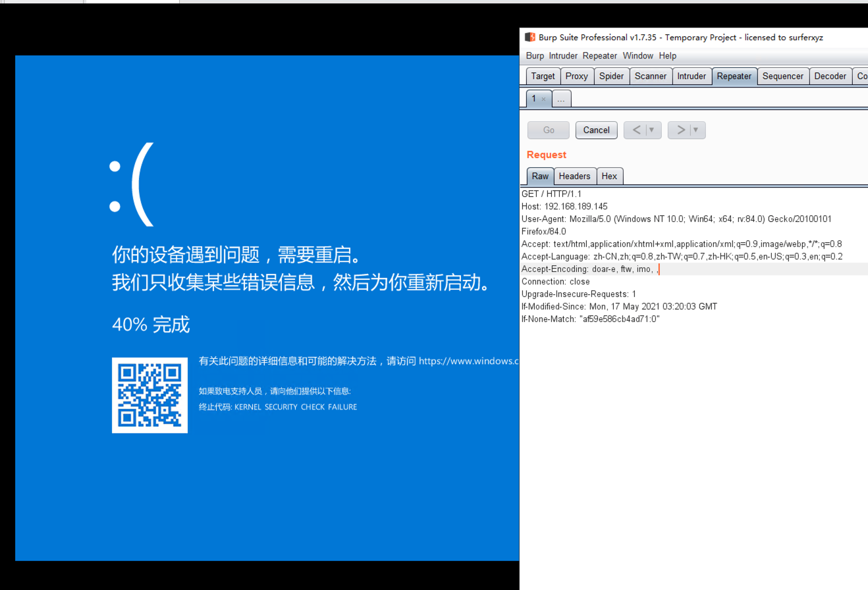This screenshot has height=590, width=868.
Task: Switch to the Proxy tab
Action: tap(577, 76)
